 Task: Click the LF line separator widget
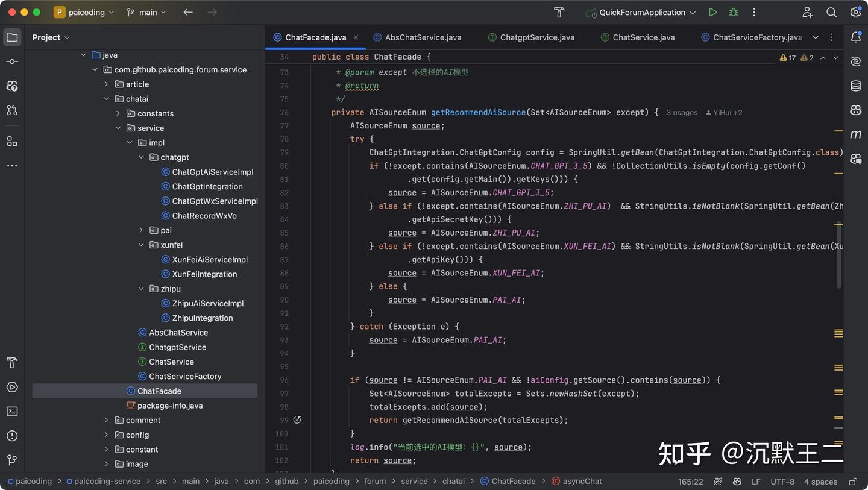pos(756,482)
